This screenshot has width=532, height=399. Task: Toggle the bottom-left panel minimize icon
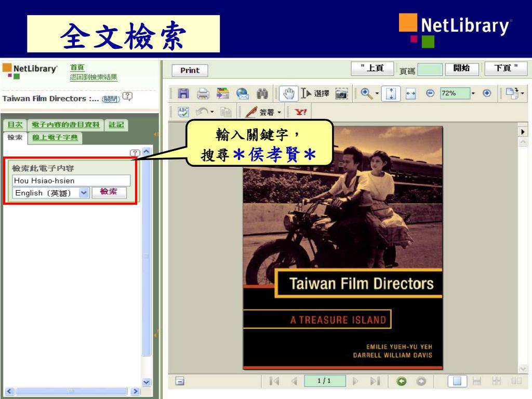pyautogui.click(x=180, y=381)
